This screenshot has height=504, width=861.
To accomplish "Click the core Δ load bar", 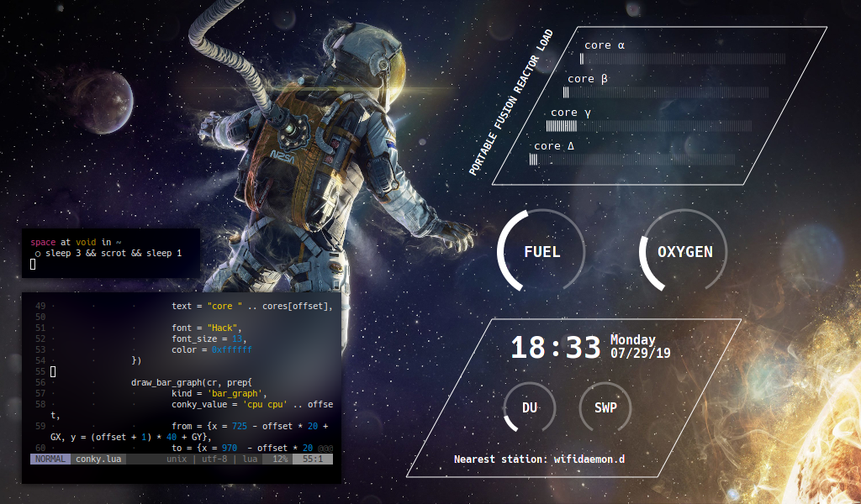I will pyautogui.click(x=632, y=160).
